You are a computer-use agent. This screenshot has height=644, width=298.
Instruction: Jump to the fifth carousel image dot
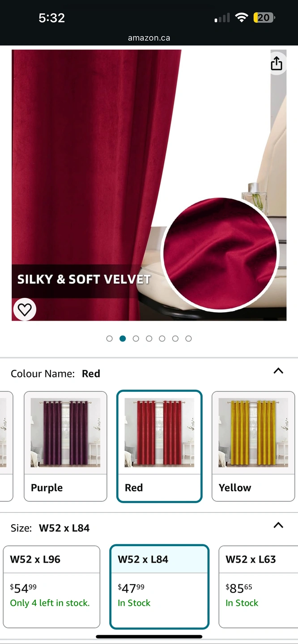pos(162,339)
